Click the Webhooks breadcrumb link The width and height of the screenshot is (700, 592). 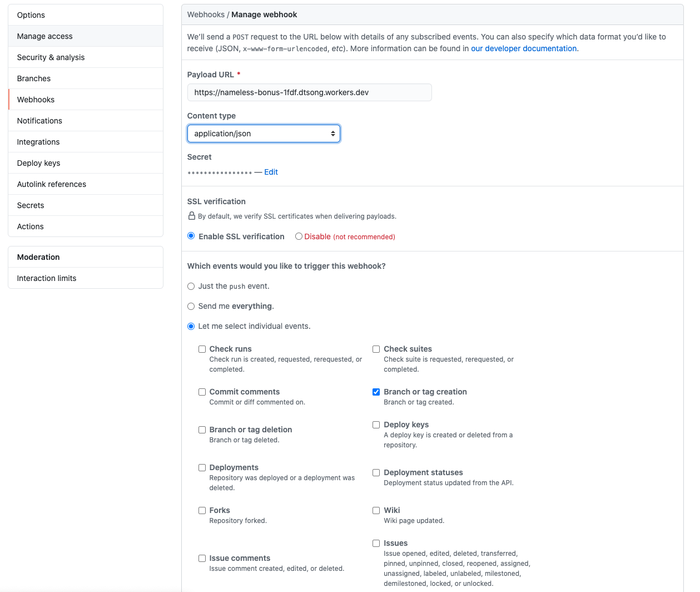tap(206, 14)
